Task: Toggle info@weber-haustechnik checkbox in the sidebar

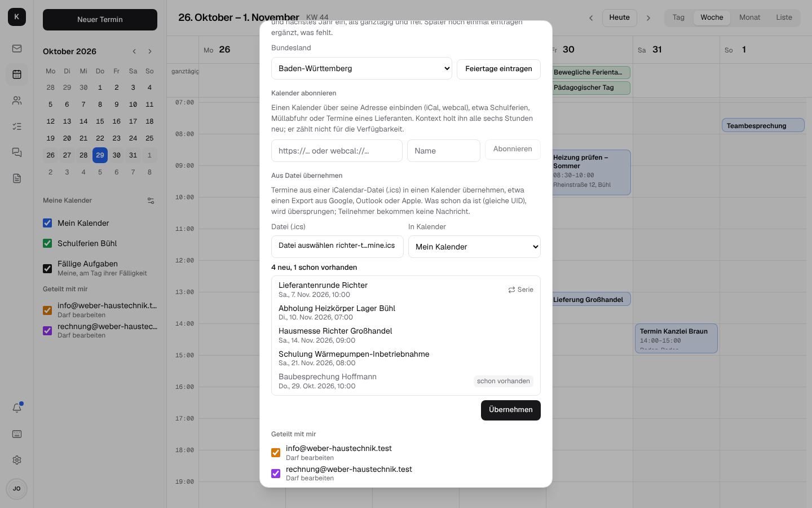Action: 47,310
